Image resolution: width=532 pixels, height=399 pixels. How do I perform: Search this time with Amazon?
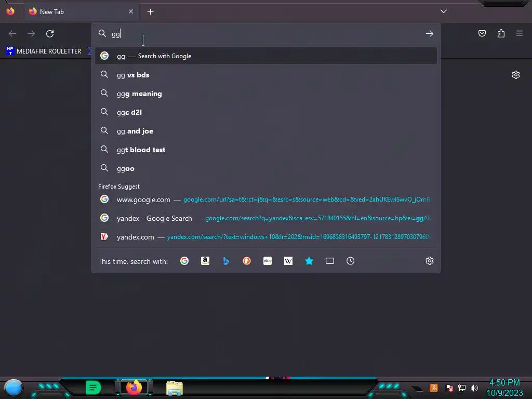(x=205, y=261)
